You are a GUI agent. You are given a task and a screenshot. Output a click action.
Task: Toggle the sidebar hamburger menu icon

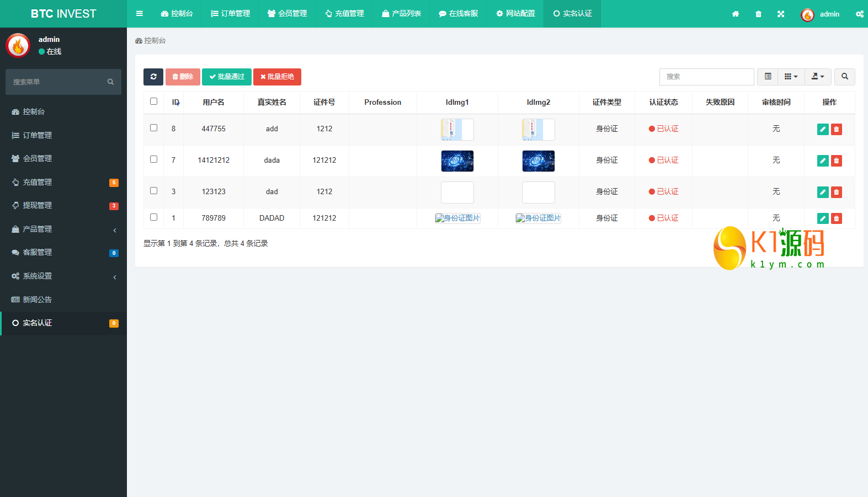click(x=140, y=14)
